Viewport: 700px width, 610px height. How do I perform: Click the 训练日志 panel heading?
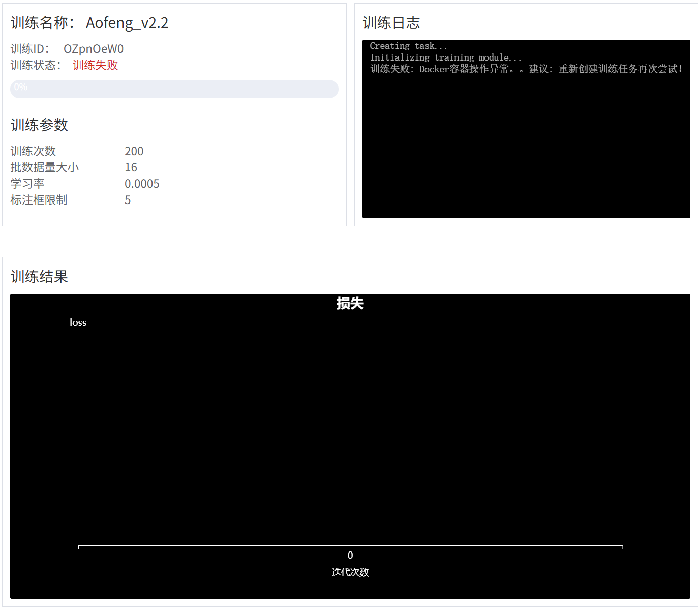point(391,23)
